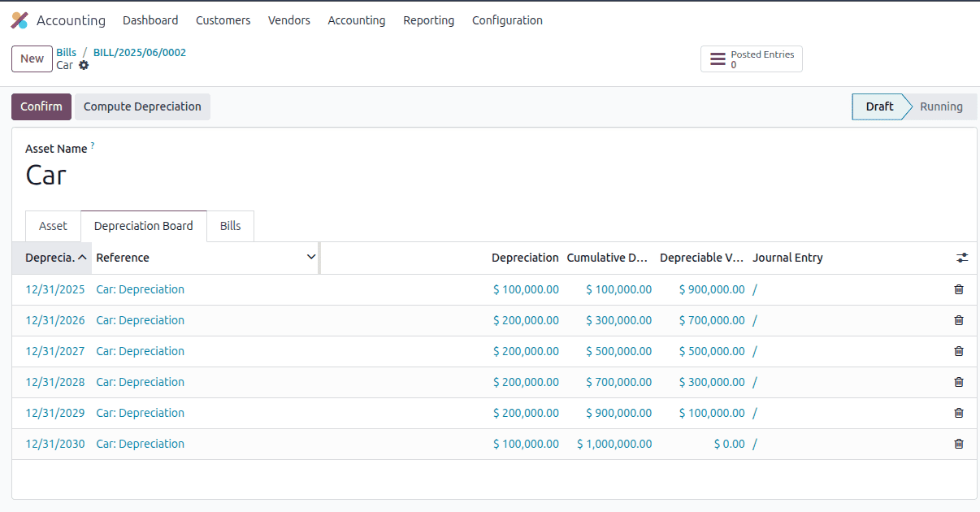
Task: Open the optional columns icon on the table header
Action: [962, 258]
